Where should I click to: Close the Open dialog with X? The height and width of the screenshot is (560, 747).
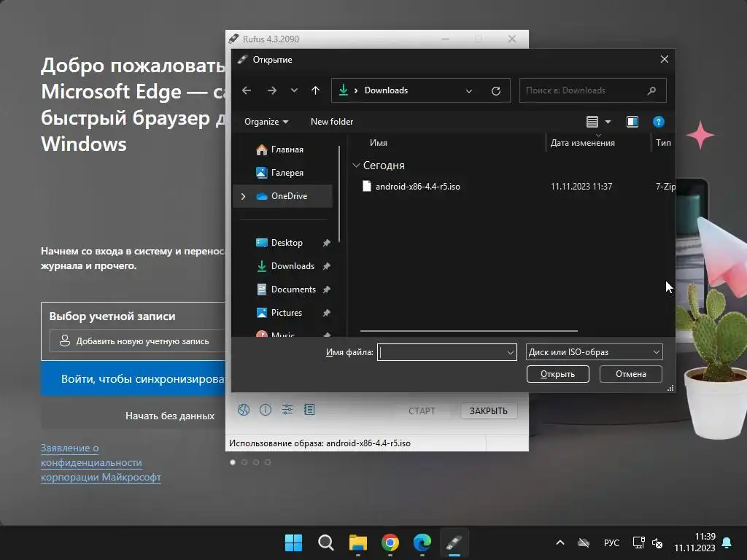coord(664,59)
